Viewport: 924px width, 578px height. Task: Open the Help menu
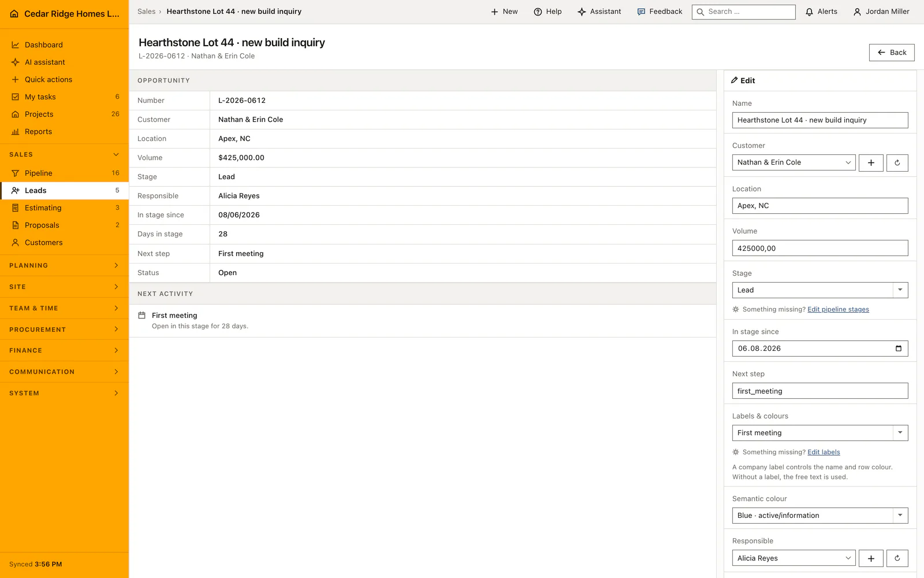pos(547,12)
